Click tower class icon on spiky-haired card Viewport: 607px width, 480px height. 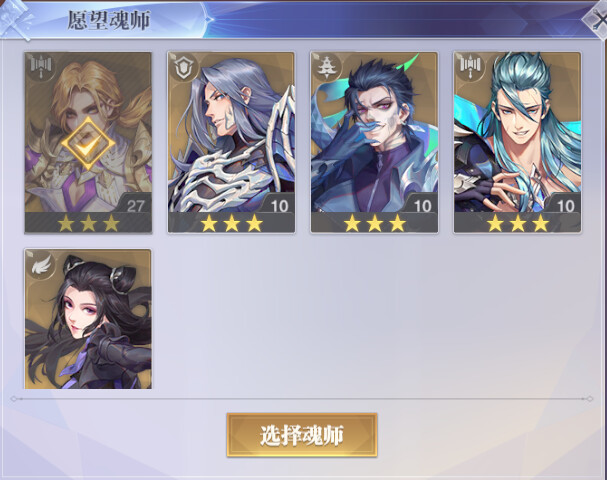click(x=326, y=67)
